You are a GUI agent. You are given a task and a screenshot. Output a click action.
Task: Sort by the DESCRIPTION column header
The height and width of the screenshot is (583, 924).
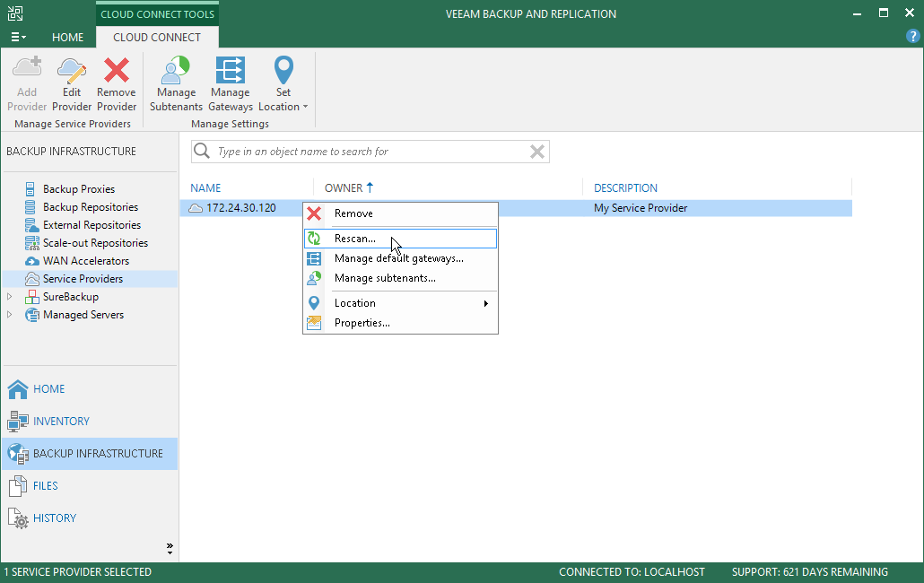[x=625, y=187]
